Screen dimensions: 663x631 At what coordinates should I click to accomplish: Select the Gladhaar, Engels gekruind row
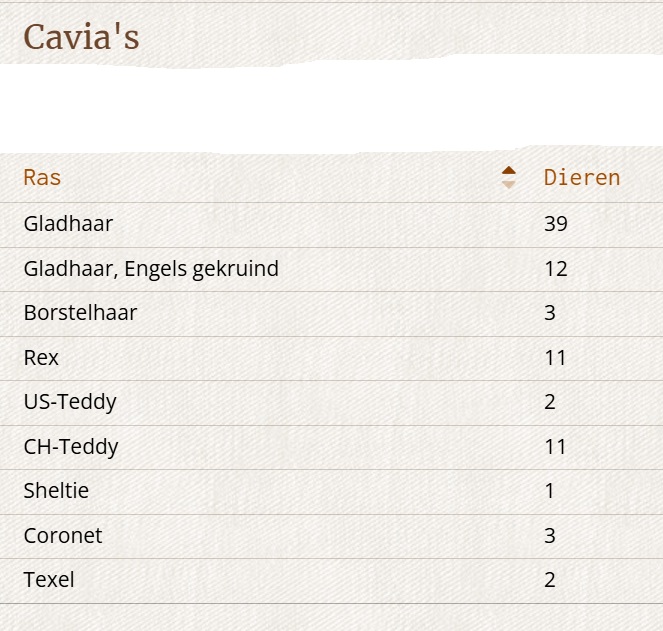pos(332,269)
